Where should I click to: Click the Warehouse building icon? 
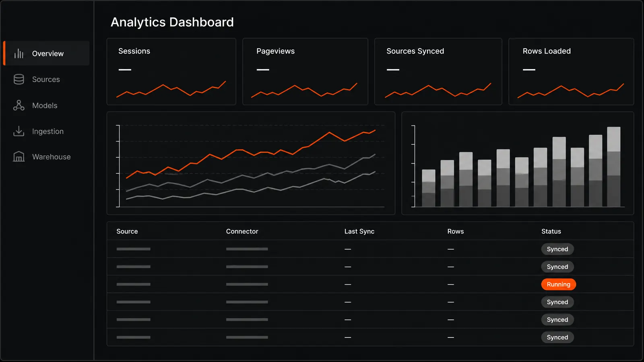tap(19, 156)
